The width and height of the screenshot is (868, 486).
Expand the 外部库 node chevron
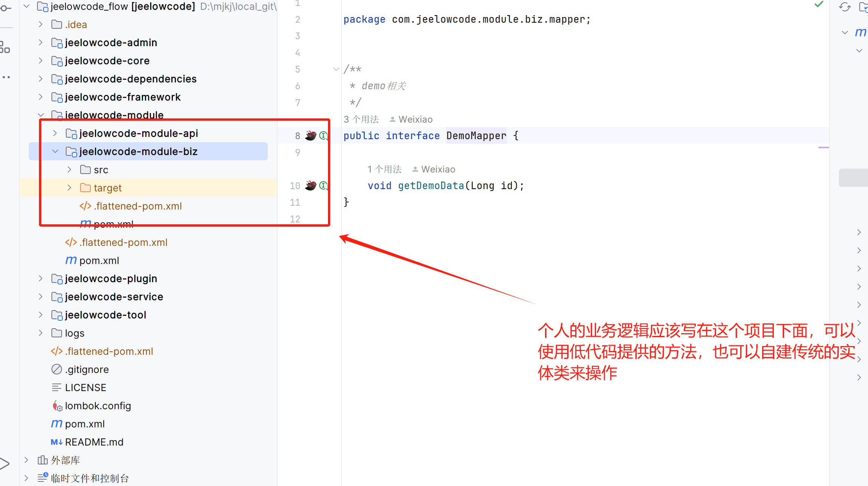tap(26, 460)
